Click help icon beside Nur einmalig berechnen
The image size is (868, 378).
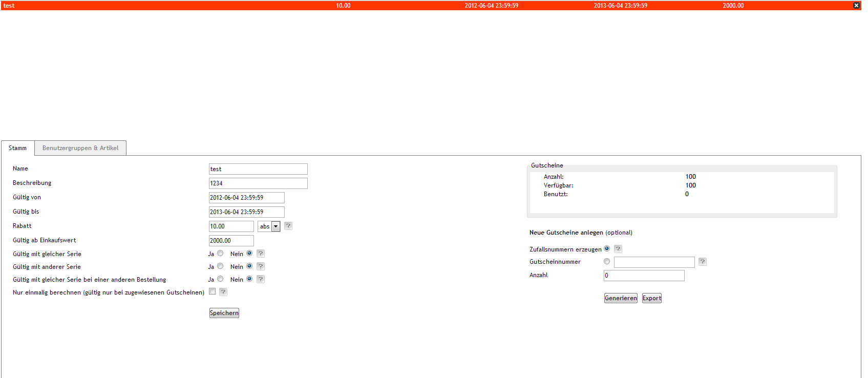coord(223,292)
